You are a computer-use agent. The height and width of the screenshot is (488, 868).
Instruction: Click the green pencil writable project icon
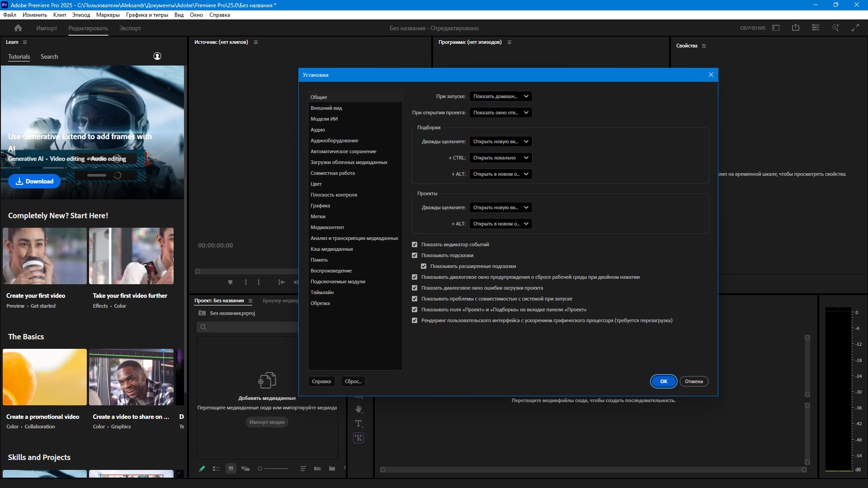pos(202,469)
